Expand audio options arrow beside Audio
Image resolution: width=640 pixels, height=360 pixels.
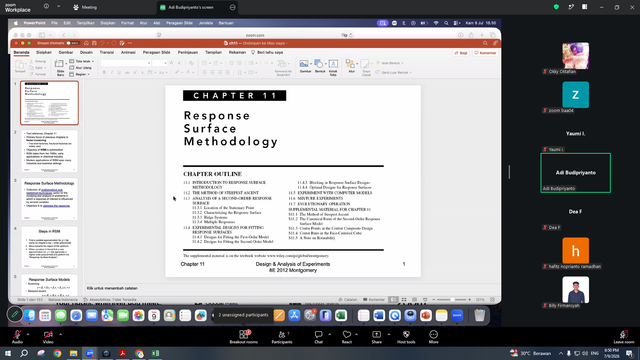click(x=28, y=334)
